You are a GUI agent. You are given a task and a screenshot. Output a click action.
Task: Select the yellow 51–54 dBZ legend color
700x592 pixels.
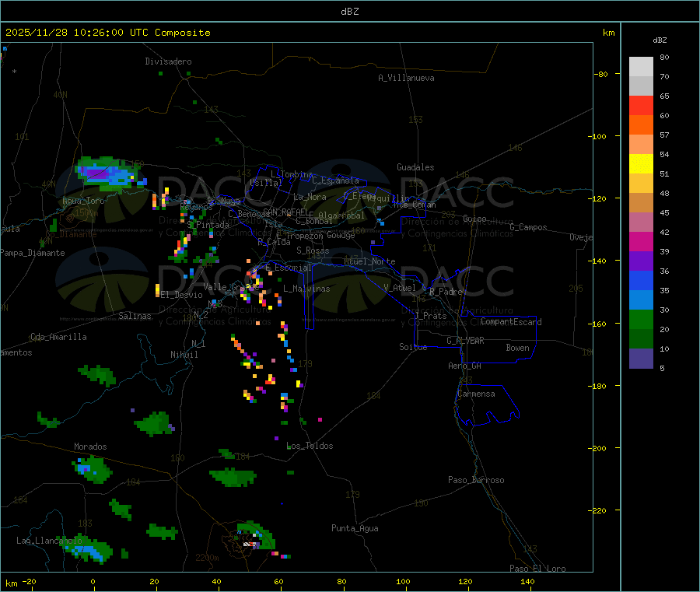pyautogui.click(x=641, y=163)
